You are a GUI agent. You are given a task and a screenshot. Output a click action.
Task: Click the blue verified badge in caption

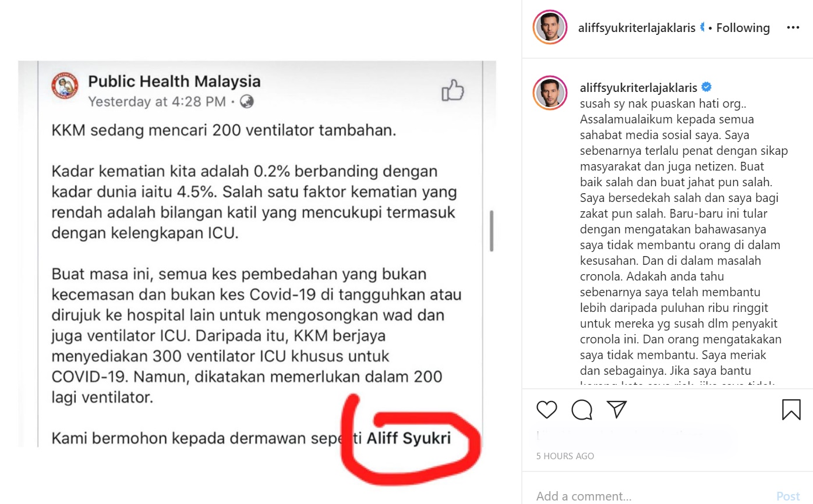point(706,87)
